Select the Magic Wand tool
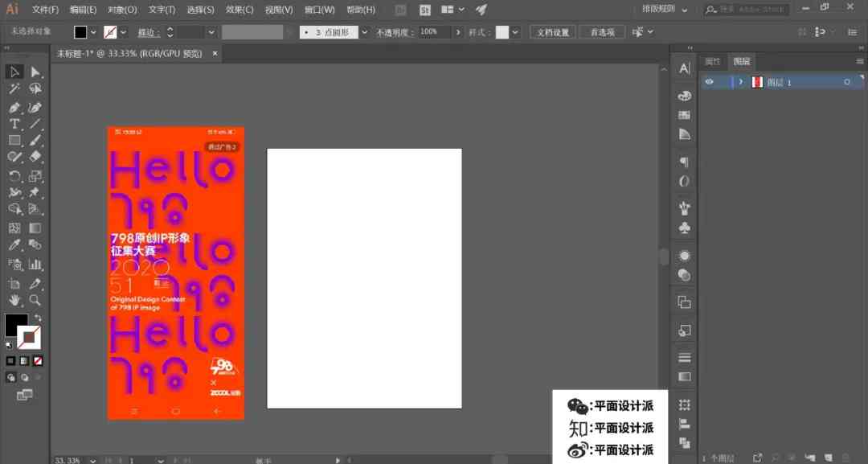 tap(14, 88)
